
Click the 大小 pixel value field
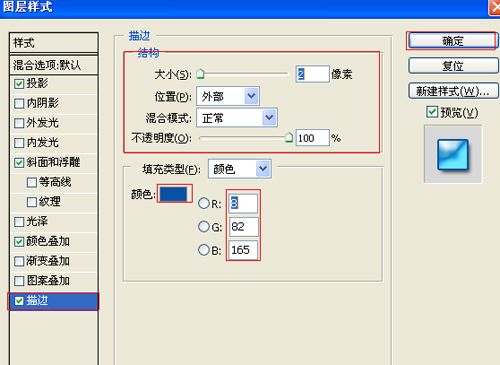[312, 74]
